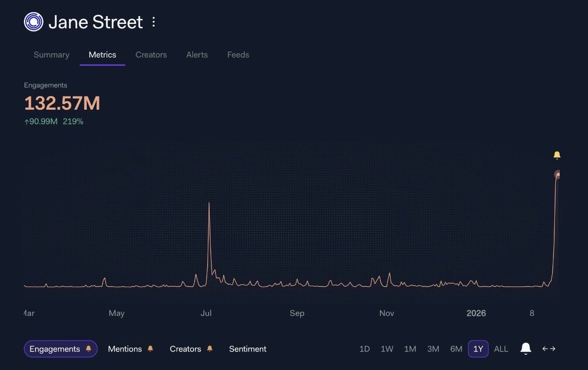Open the Feeds tab
This screenshot has width=588, height=370.
pos(238,55)
